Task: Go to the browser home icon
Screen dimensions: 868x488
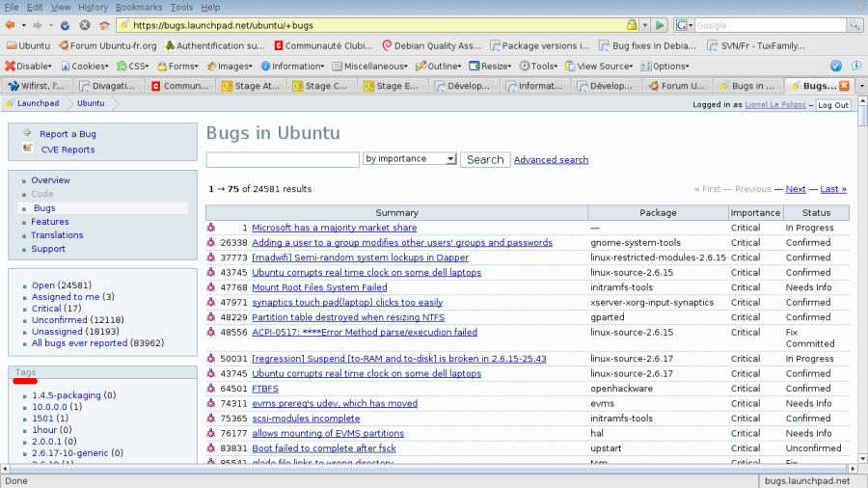Action: 104,25
